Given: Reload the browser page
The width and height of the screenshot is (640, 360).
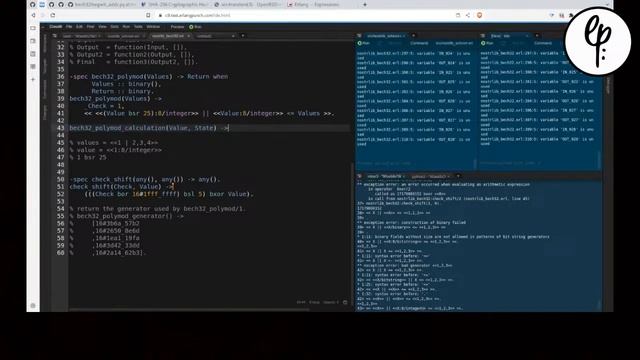Looking at the screenshot, I should tap(53, 15).
